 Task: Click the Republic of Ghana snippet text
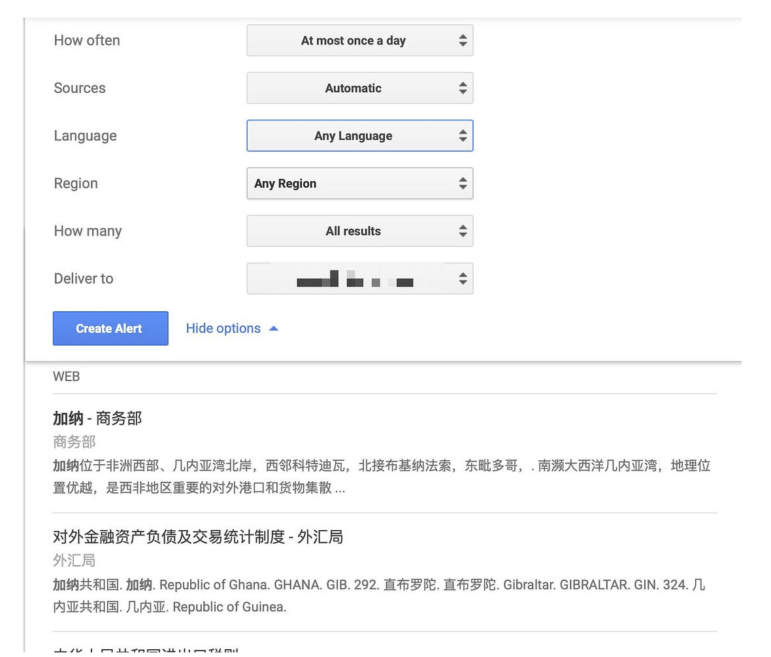pyautogui.click(x=212, y=585)
